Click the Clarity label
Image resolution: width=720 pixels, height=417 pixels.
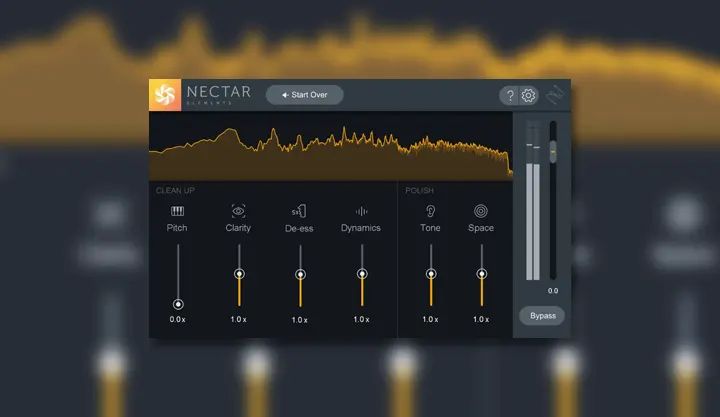coord(238,228)
